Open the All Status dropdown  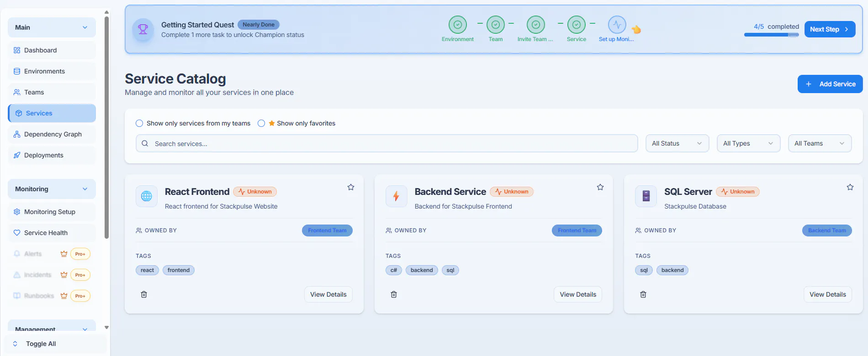coord(677,143)
